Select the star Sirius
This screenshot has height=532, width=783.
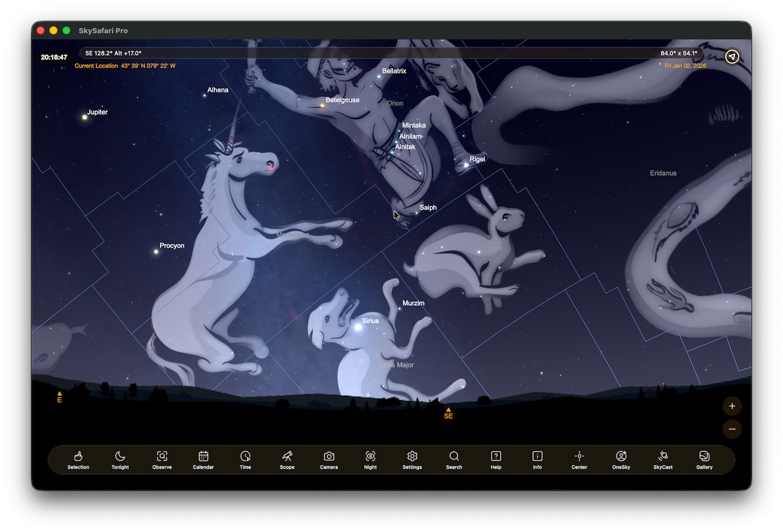[x=358, y=327]
